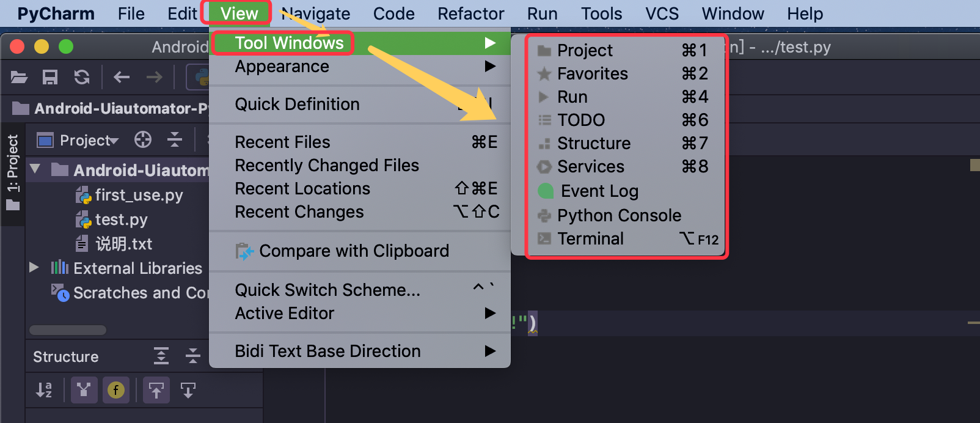The width and height of the screenshot is (980, 423).
Task: Toggle alphabetical sort in Structure panel
Action: click(44, 390)
